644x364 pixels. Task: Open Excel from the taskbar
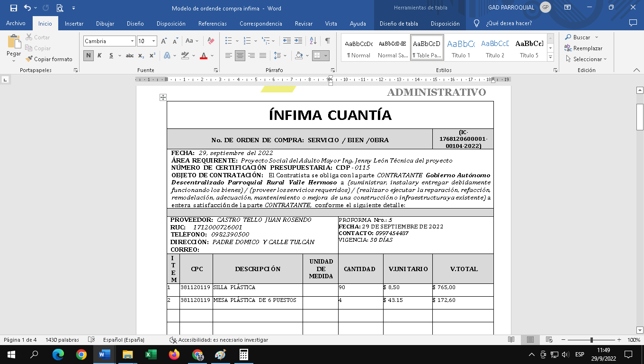tap(151, 355)
